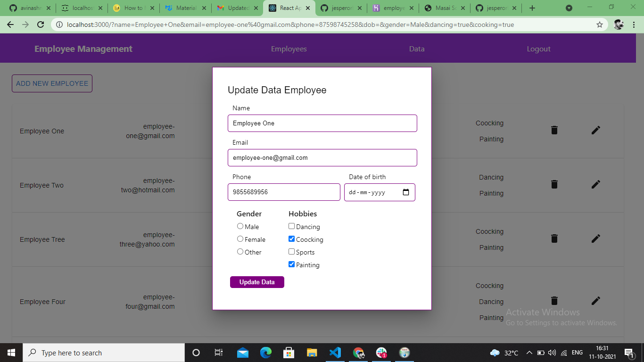The image size is (644, 362).
Task: Go back to the previous page
Action: [x=10, y=25]
